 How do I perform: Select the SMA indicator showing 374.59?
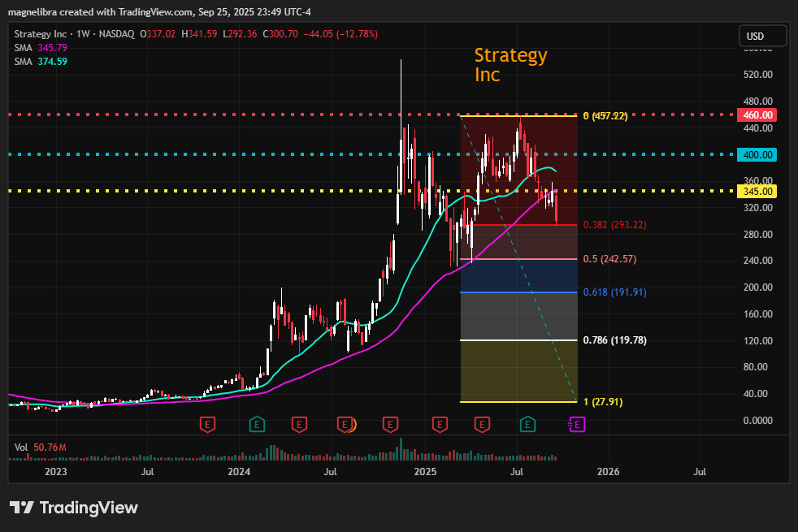[x=41, y=62]
